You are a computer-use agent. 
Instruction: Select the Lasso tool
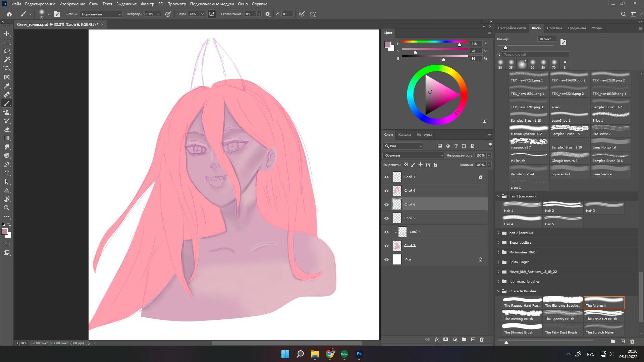pos(7,51)
